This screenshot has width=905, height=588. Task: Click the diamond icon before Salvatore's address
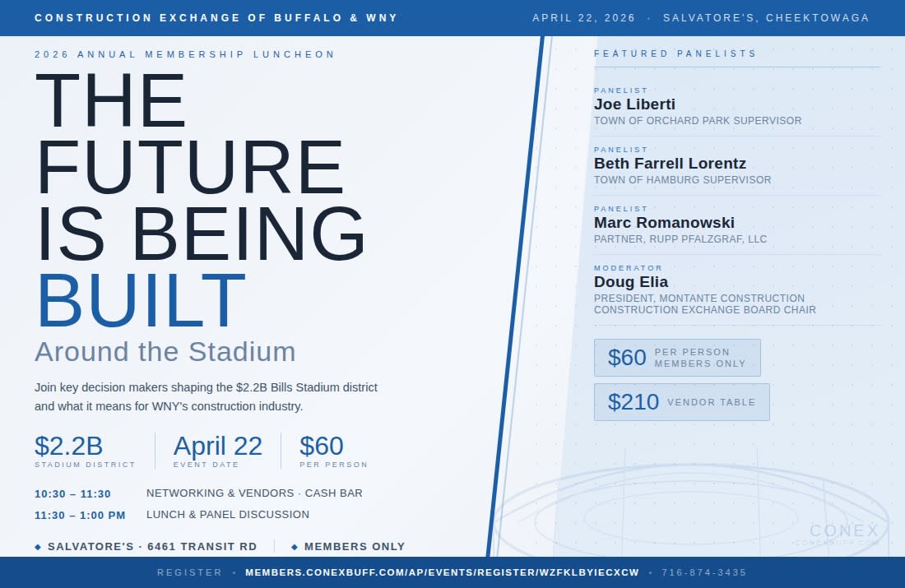click(38, 547)
